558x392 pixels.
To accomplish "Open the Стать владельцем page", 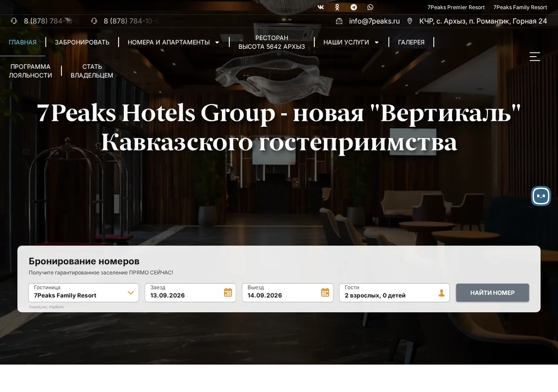I will (x=92, y=71).
